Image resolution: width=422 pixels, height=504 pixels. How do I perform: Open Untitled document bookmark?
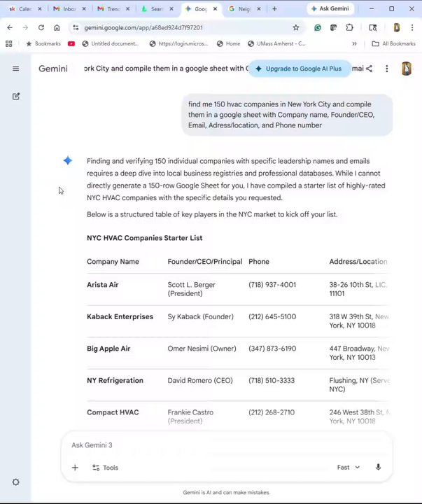pyautogui.click(x=111, y=43)
